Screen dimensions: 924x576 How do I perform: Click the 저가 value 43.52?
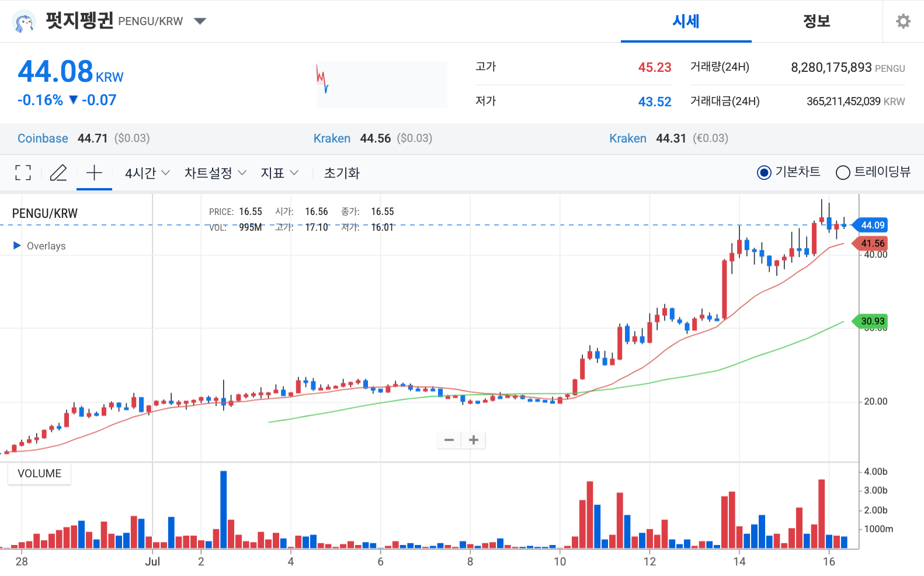tap(655, 102)
